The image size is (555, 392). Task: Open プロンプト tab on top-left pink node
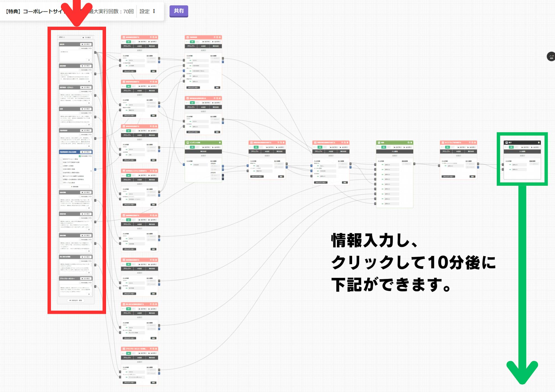(x=127, y=46)
